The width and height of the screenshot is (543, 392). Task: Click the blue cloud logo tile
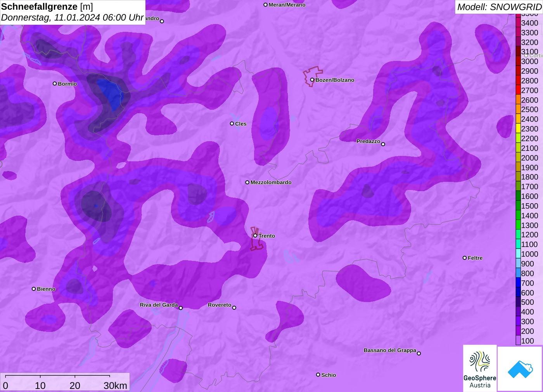tap(520, 369)
